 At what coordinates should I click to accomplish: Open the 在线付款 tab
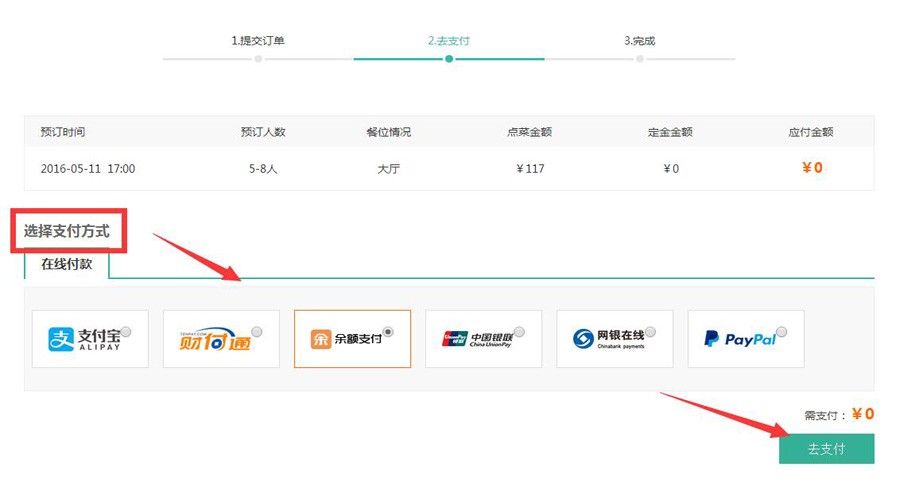click(x=67, y=264)
